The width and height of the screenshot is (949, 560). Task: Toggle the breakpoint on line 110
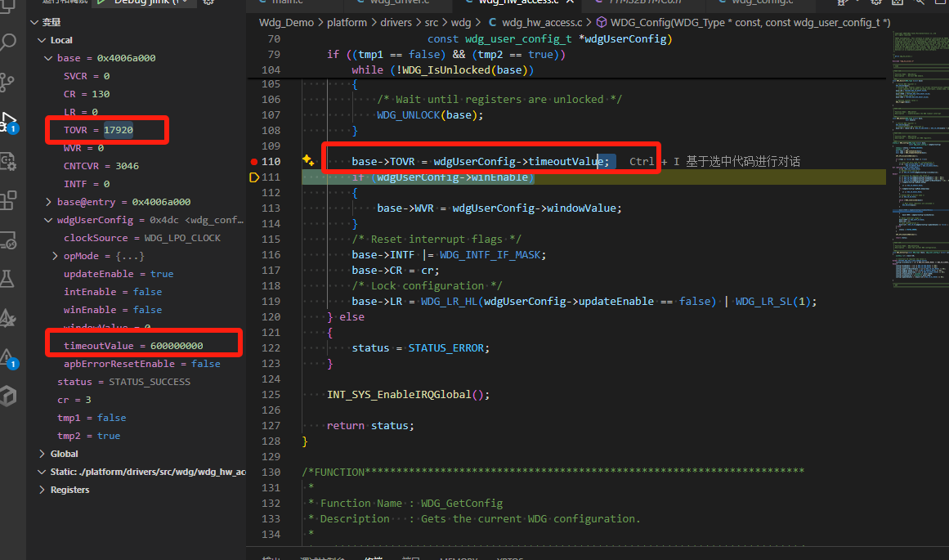coord(254,162)
